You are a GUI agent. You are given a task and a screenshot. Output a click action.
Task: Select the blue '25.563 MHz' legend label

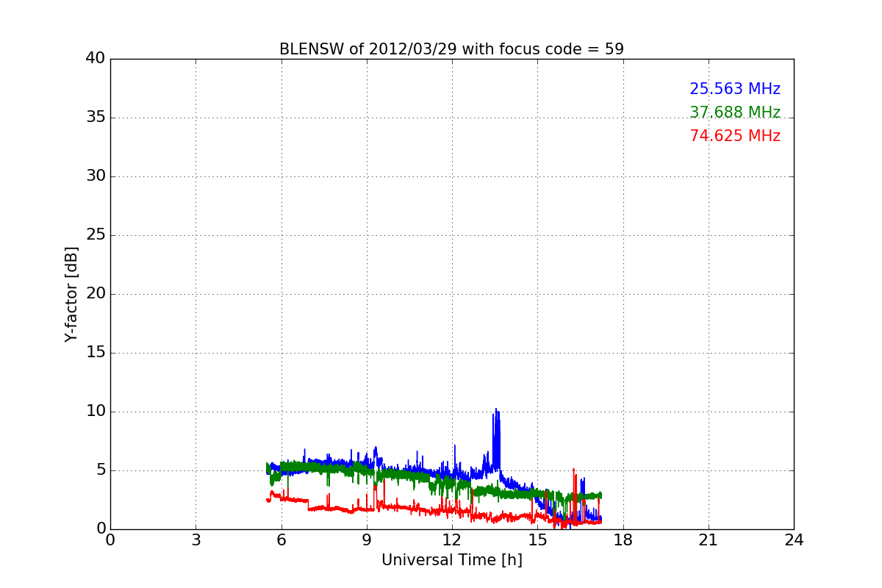tap(735, 89)
